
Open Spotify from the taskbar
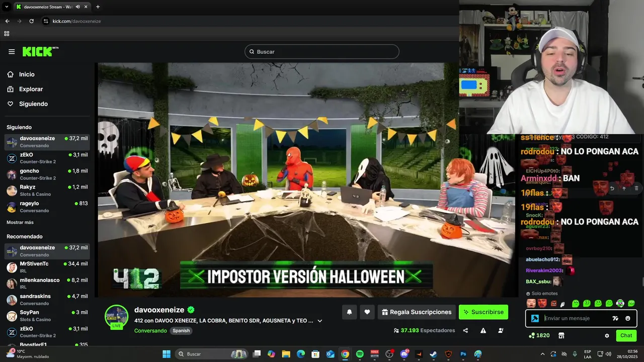(x=360, y=354)
